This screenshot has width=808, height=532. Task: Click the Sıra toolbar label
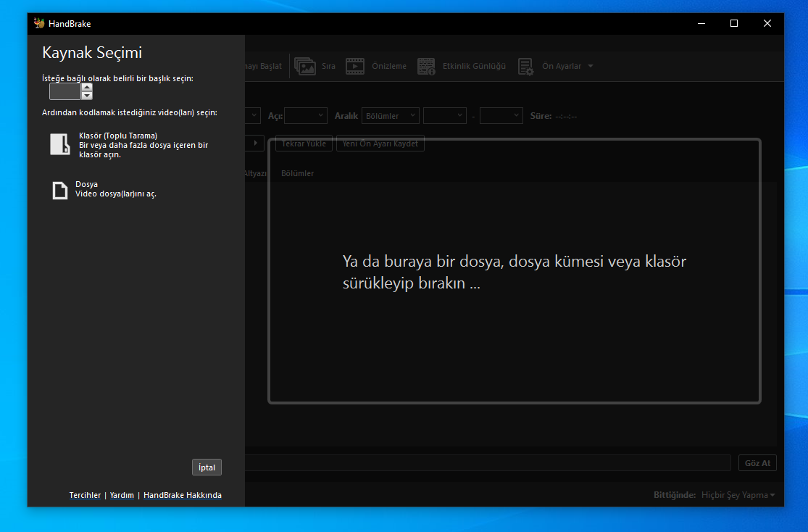click(328, 66)
